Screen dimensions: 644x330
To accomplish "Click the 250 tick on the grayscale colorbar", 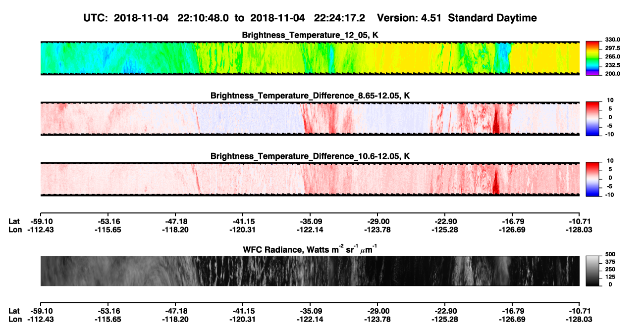I will pyautogui.click(x=611, y=269).
